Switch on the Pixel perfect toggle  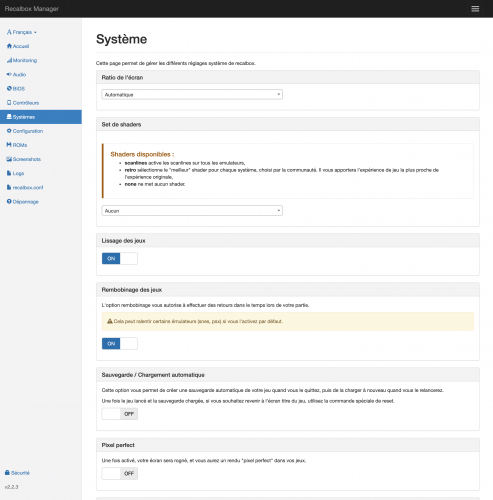[x=120, y=474]
